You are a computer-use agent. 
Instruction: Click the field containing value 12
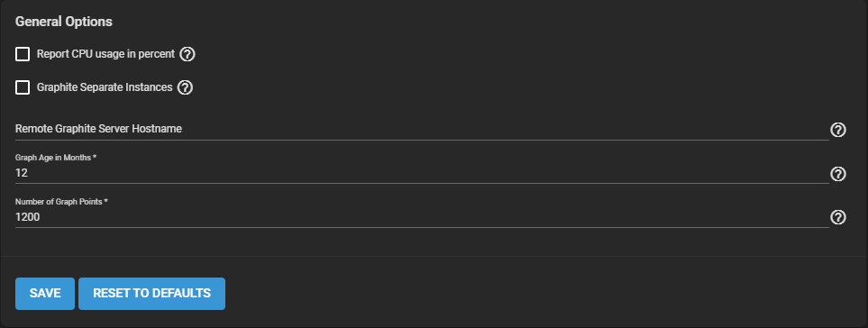[422, 173]
